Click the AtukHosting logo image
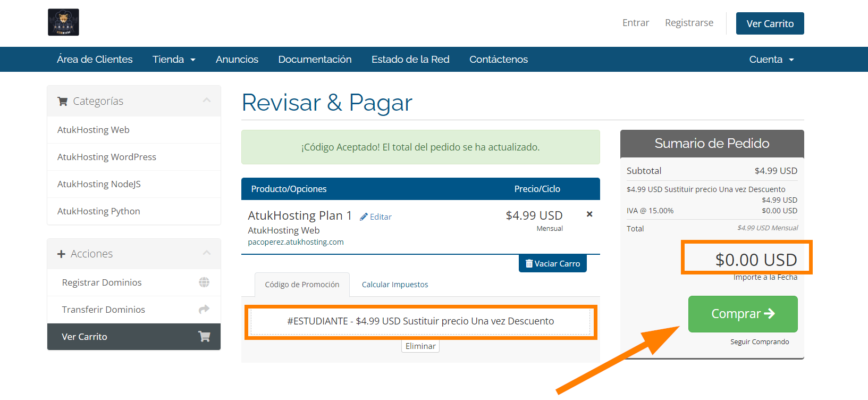This screenshot has height=400, width=868. [x=63, y=22]
